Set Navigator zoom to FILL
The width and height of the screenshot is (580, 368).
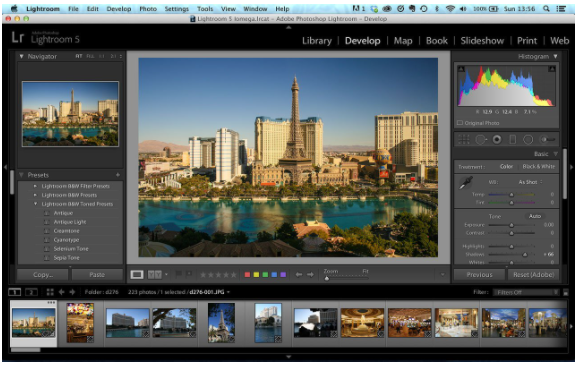click(90, 56)
